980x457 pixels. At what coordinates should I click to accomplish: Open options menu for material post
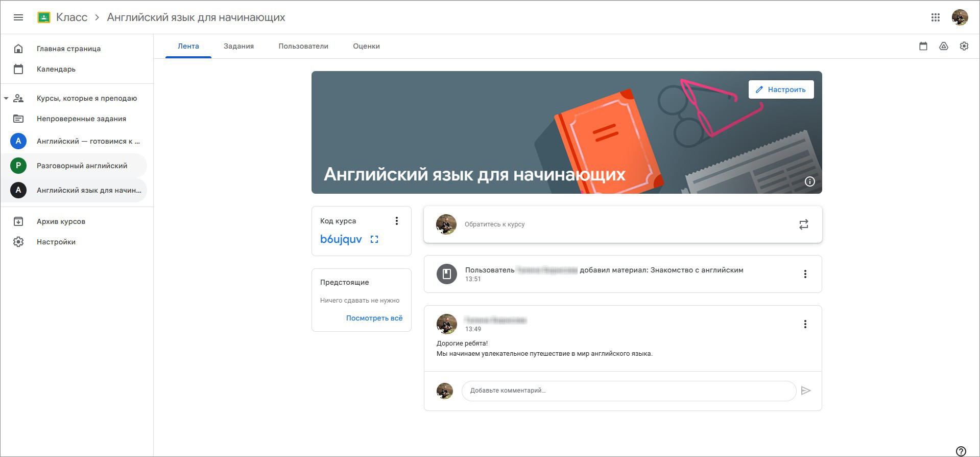coord(805,274)
